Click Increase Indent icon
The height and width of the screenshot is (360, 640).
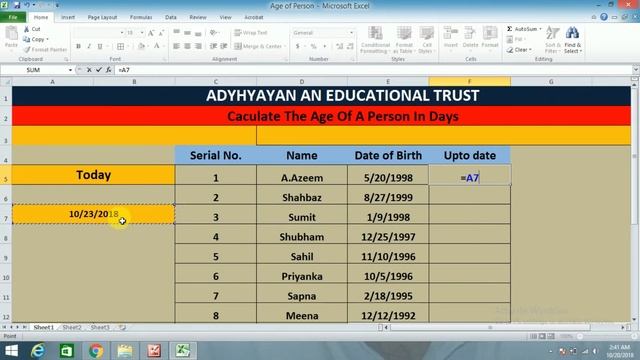point(224,47)
